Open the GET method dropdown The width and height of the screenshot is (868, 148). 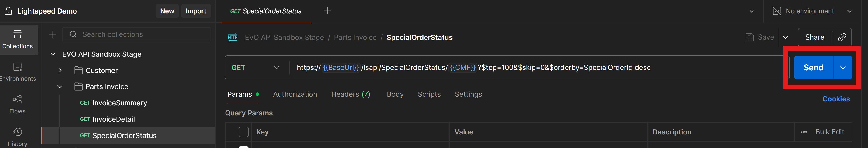(255, 68)
